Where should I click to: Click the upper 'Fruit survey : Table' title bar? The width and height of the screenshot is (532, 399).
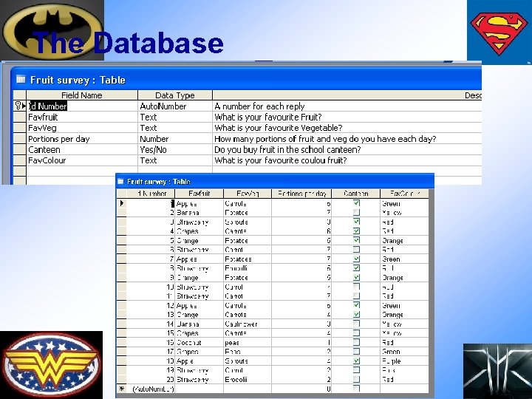click(x=248, y=80)
